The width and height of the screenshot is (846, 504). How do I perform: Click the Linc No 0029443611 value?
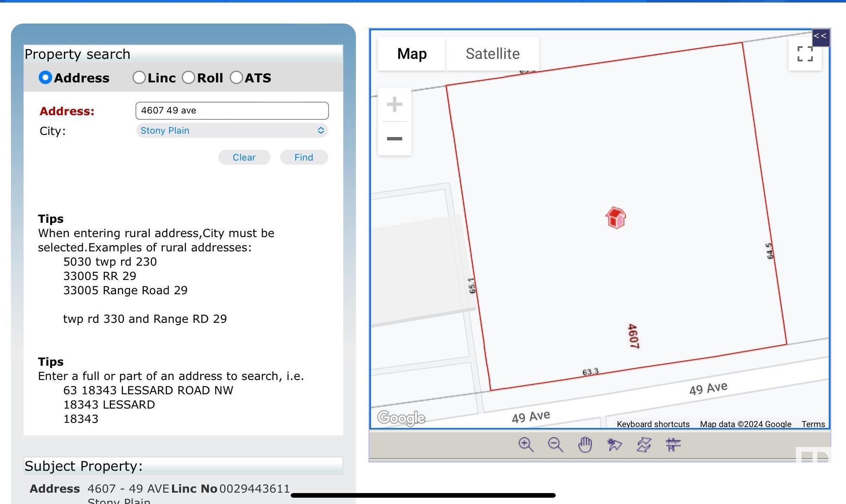[x=255, y=488]
